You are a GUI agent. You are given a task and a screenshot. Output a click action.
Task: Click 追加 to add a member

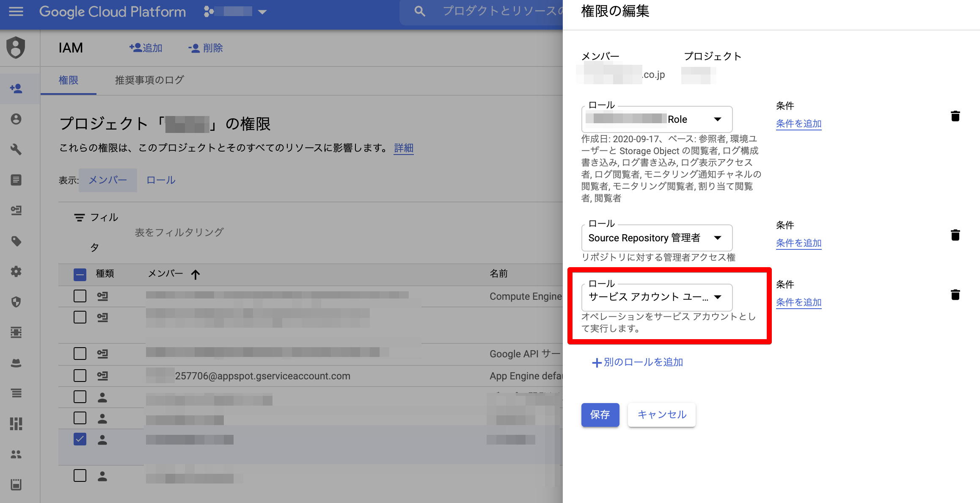click(146, 48)
